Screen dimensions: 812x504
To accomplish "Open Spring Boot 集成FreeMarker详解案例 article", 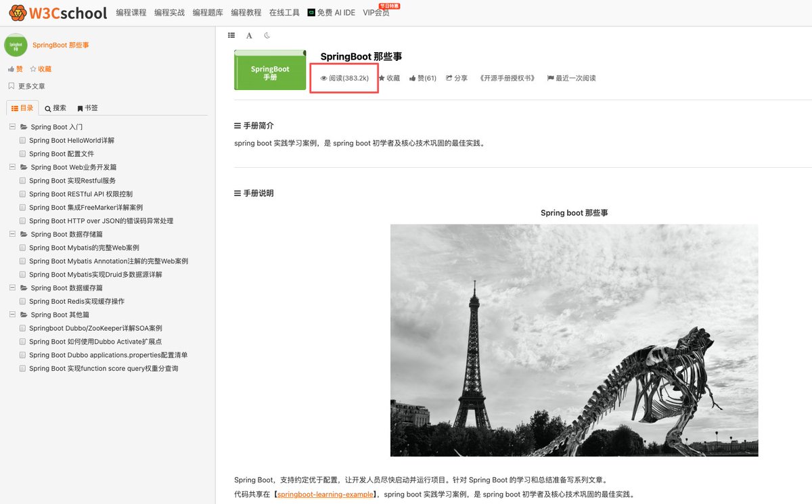I will point(86,208).
